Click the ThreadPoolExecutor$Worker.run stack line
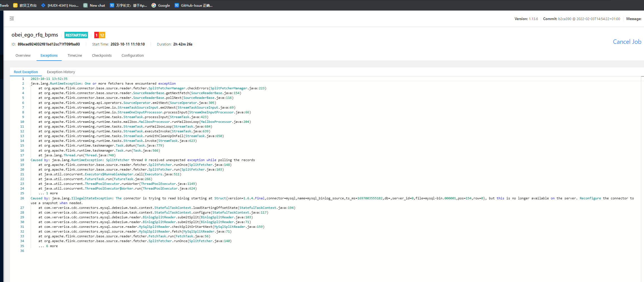The width and height of the screenshot is (644, 282). [x=117, y=188]
